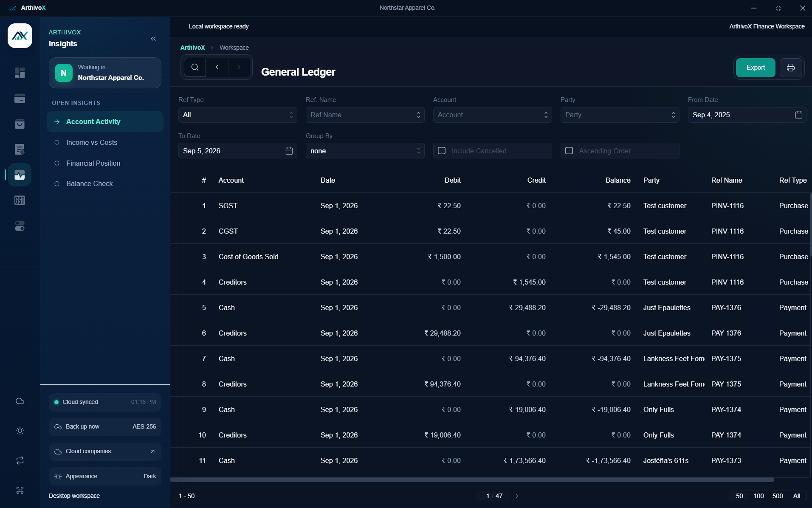Image resolution: width=812 pixels, height=508 pixels.
Task: Open the To Date calendar icon
Action: tap(289, 151)
